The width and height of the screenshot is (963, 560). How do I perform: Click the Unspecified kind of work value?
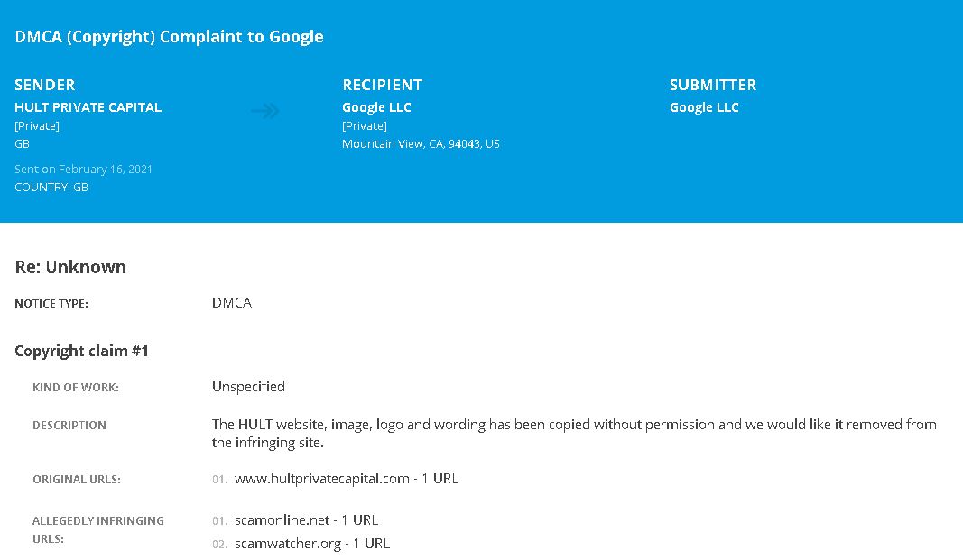(249, 387)
